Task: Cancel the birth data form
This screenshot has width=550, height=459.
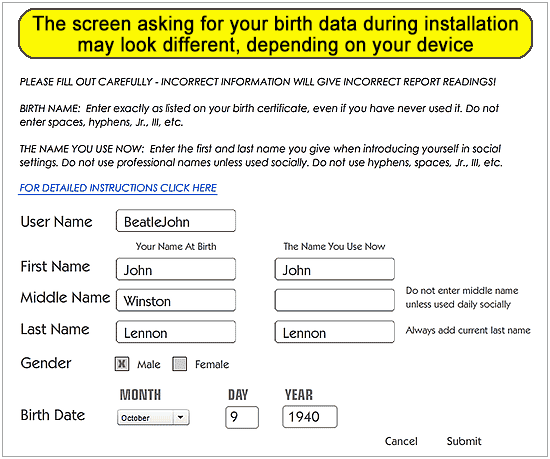Action: (x=401, y=441)
